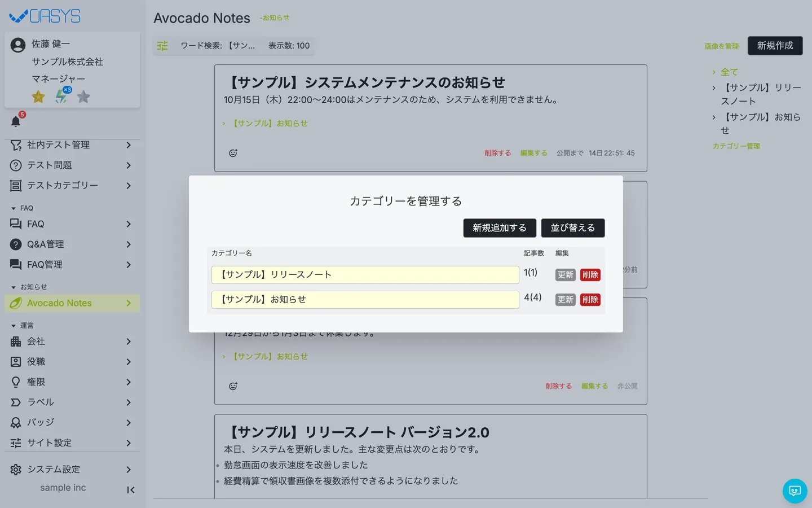This screenshot has height=508, width=812.
Task: Edit the リリースノート category name field
Action: (365, 275)
